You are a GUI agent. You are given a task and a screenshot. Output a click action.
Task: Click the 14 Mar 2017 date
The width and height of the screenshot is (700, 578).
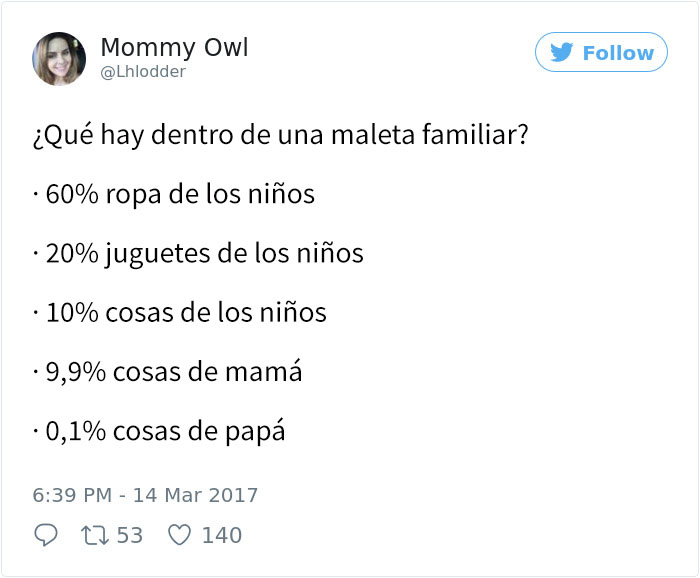coord(196,495)
